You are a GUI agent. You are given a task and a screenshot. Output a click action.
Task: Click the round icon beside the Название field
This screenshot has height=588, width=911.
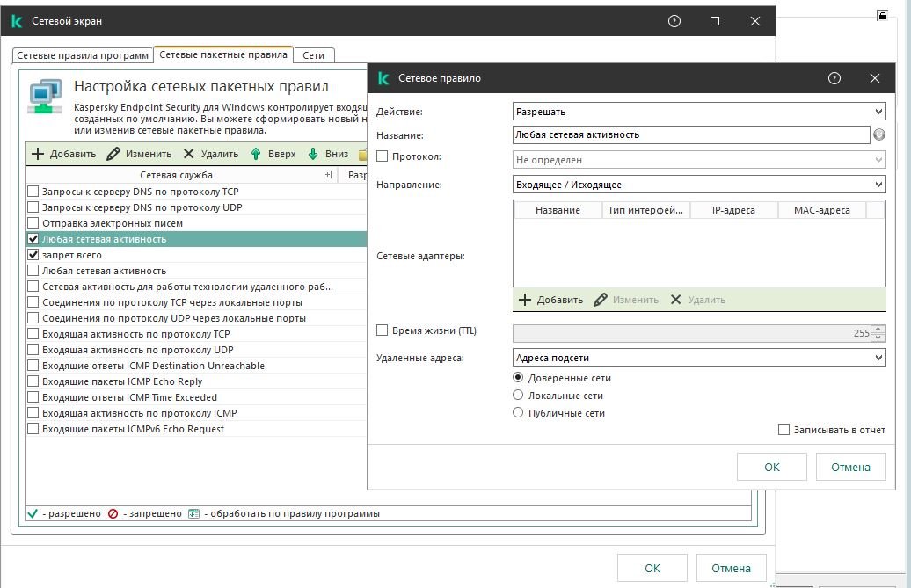click(878, 135)
